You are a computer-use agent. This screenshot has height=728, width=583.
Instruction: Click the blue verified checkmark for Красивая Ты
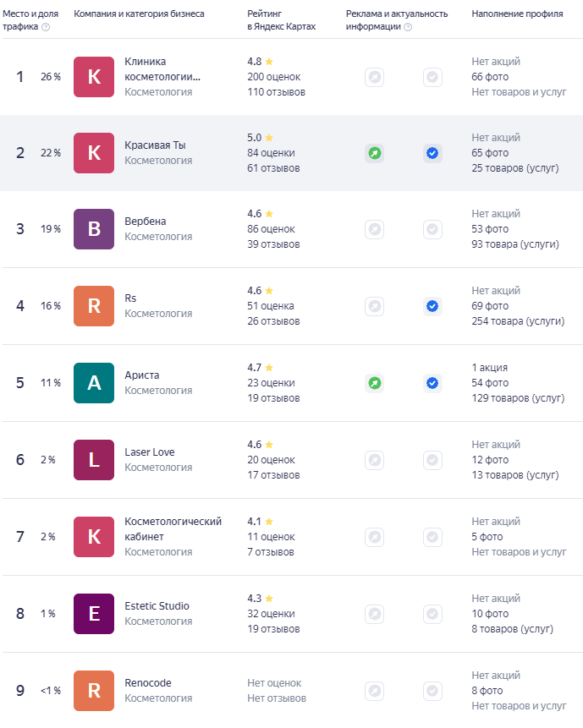click(432, 153)
